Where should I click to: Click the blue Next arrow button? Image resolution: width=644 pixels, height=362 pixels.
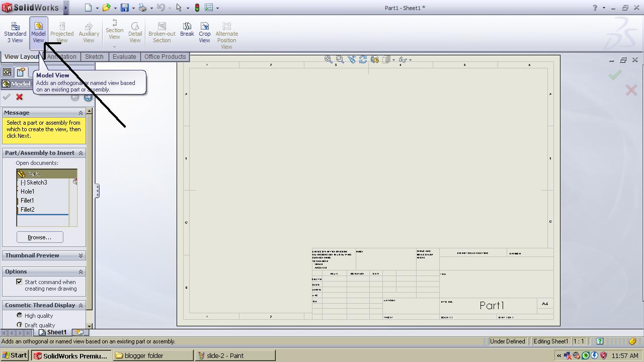pos(88,97)
